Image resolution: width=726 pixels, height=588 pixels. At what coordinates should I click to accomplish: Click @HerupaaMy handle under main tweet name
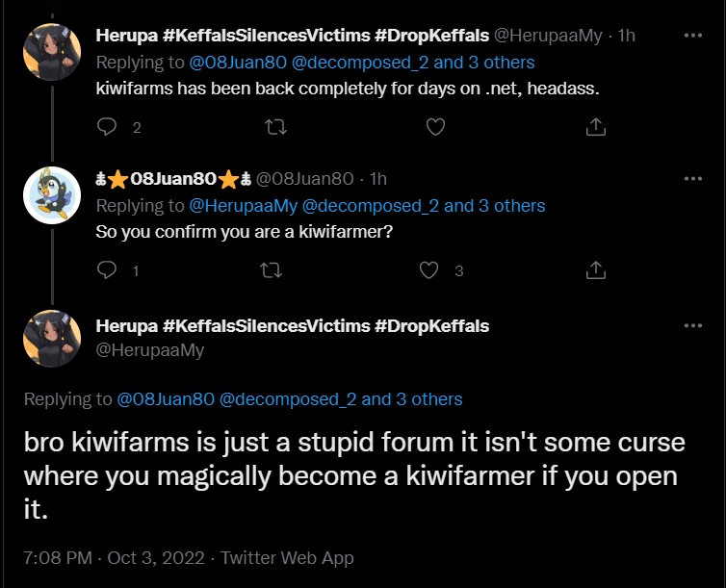tap(150, 350)
